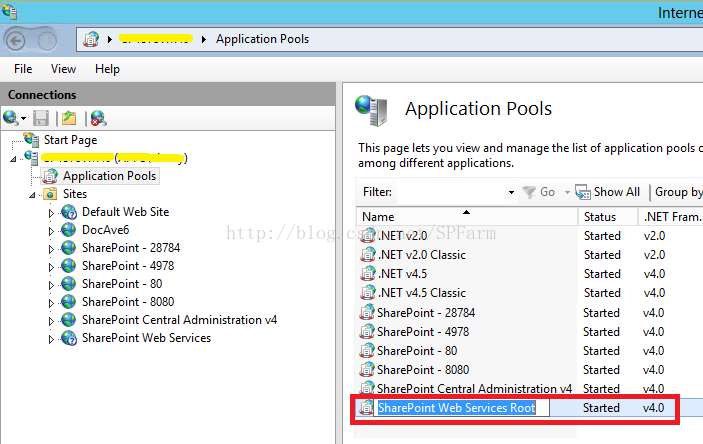
Task: Open the View menu
Action: 63,69
